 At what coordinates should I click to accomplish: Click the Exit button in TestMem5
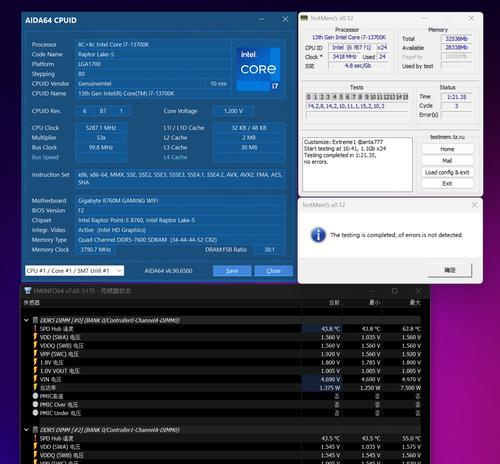(x=447, y=183)
